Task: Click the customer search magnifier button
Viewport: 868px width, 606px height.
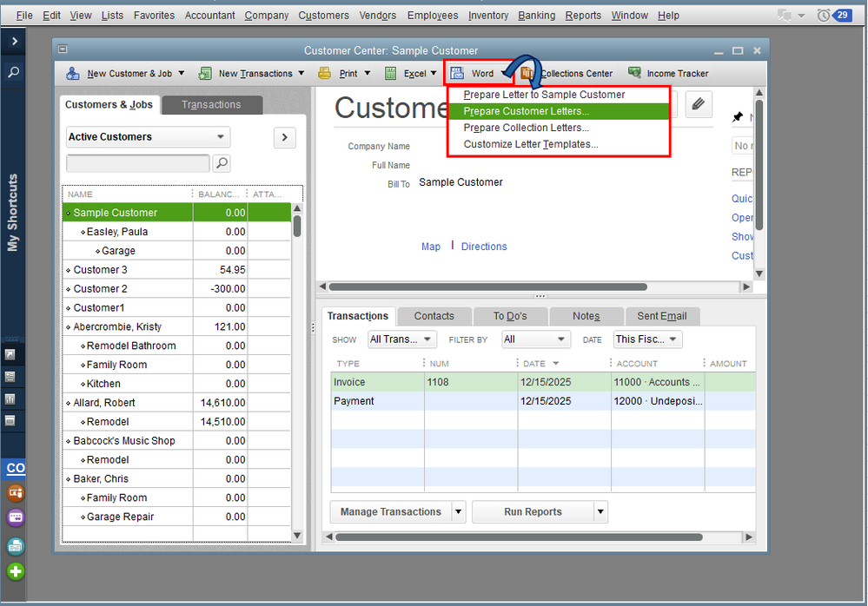Action: (x=222, y=163)
